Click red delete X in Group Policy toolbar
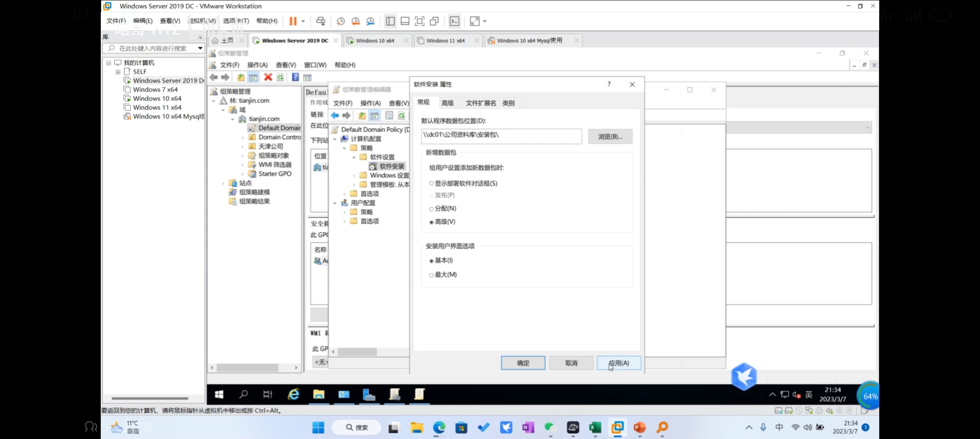Screen dimensions: 980x439 tap(268, 77)
